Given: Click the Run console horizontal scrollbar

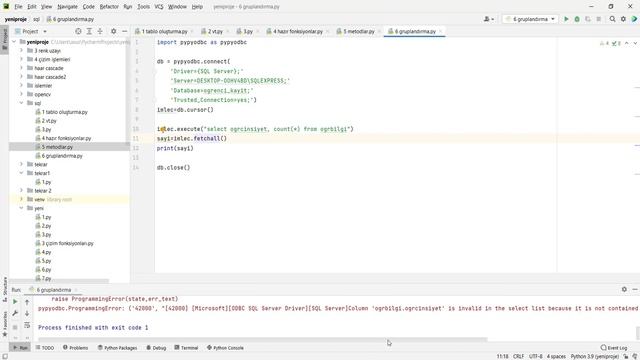Looking at the screenshot, I should (x=263, y=339).
